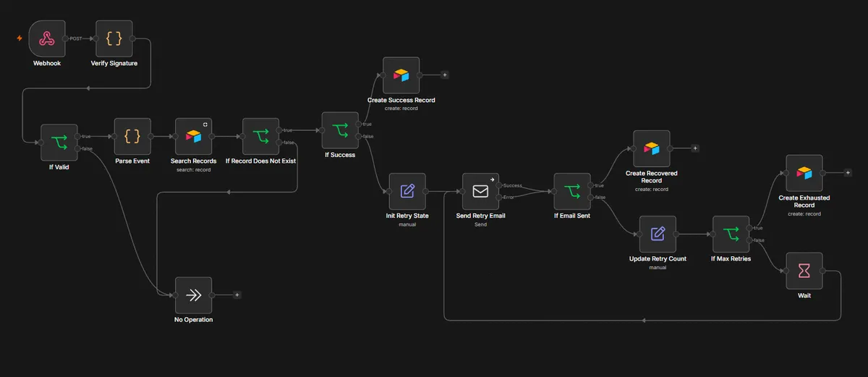Select the If Success node
868x377 pixels.
click(x=340, y=130)
